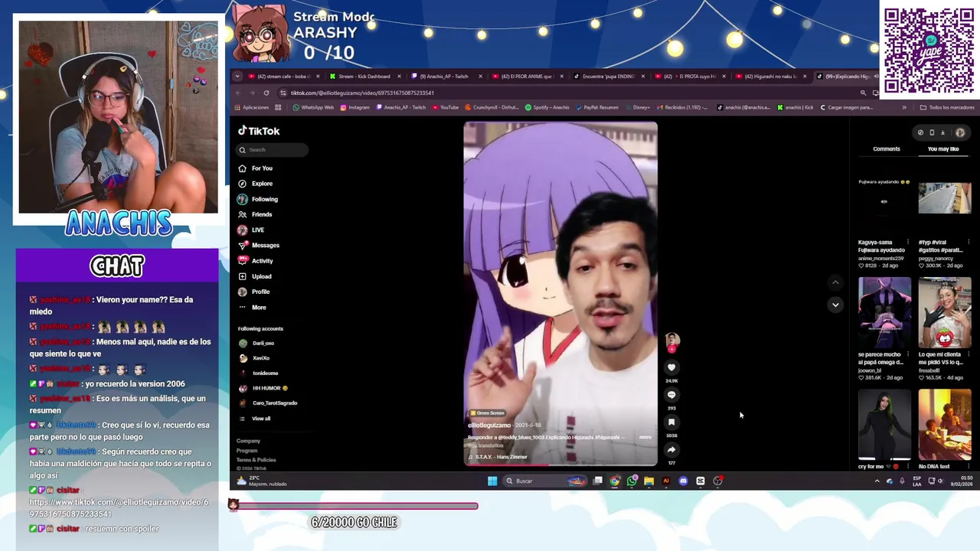Open Todos los marcadores folder
The height and width of the screenshot is (551, 980).
[947, 108]
